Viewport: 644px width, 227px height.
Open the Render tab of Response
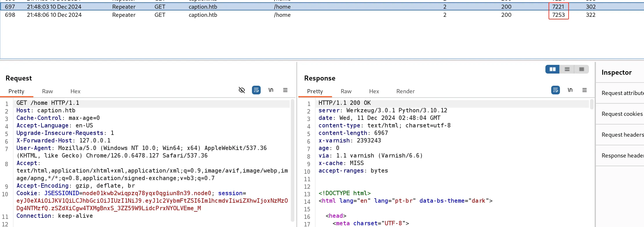coord(405,91)
